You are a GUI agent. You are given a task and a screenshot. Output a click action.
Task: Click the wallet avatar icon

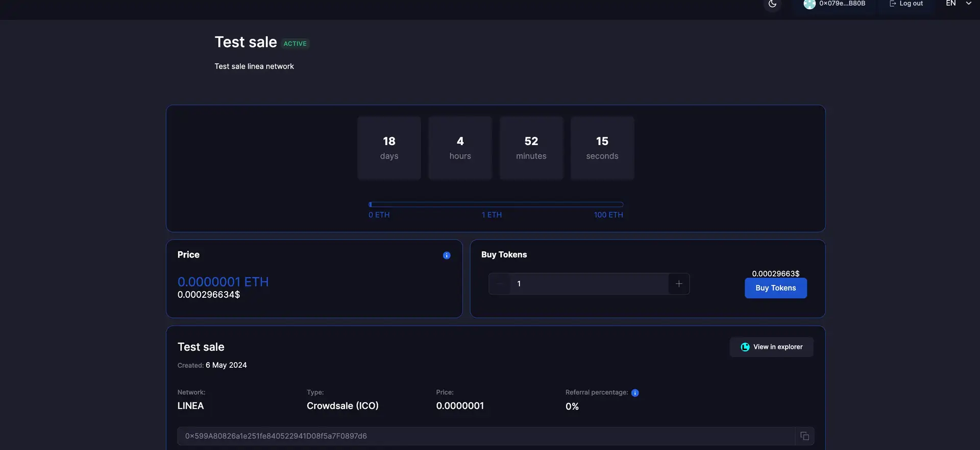(809, 4)
